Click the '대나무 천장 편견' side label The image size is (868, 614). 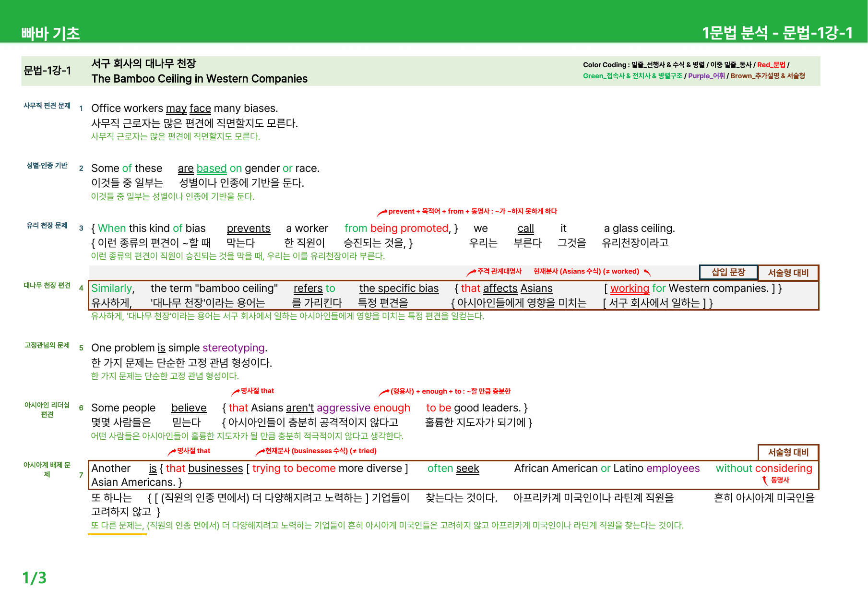pyautogui.click(x=47, y=285)
